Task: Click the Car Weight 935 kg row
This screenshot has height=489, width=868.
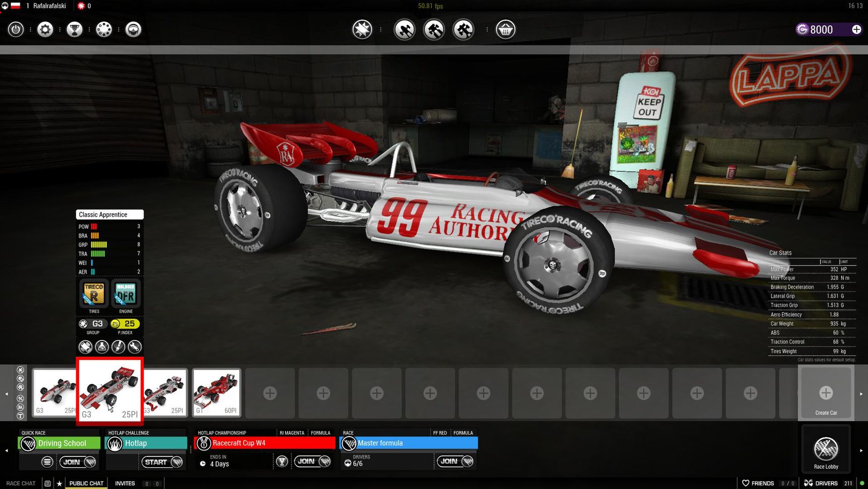Action: (x=812, y=324)
